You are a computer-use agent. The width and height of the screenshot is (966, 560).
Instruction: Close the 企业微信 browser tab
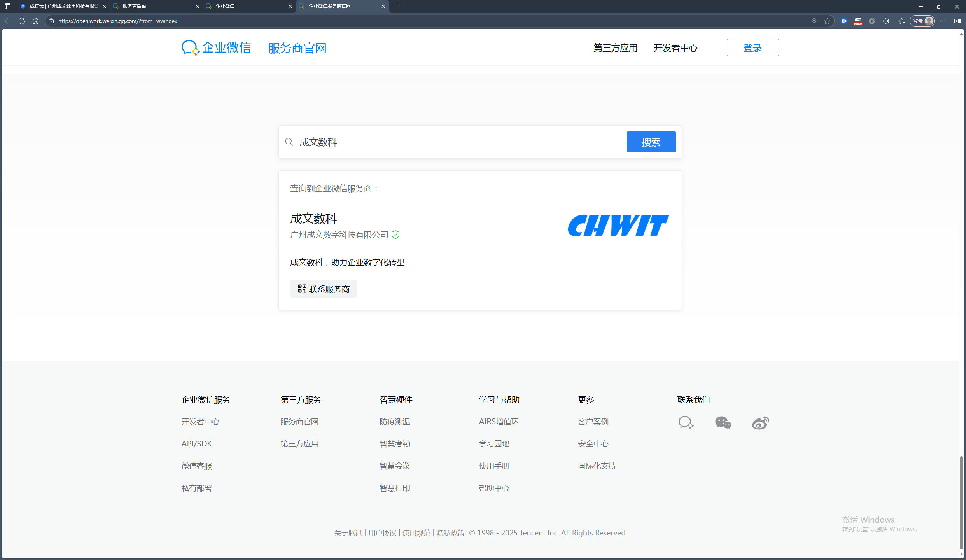coord(290,6)
